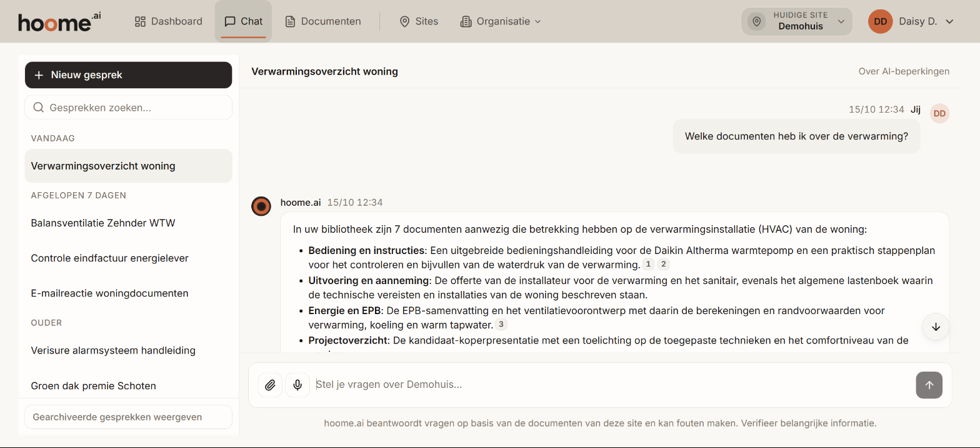This screenshot has height=448, width=980.
Task: Open the Groen dak premie Schoten conversation
Action: tap(128, 385)
